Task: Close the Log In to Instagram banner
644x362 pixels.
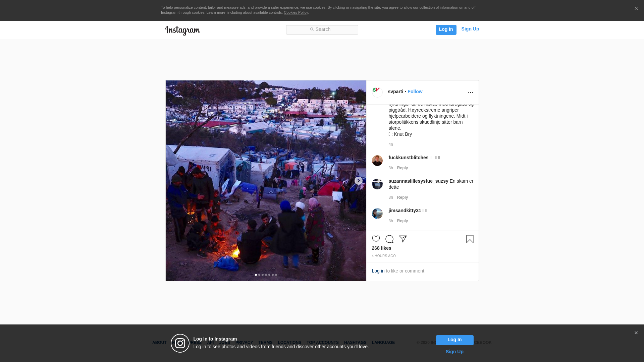Action: click(636, 333)
